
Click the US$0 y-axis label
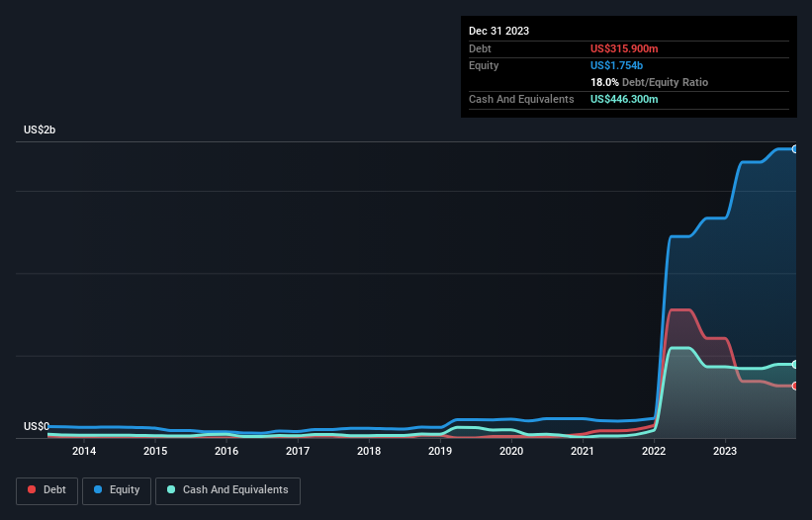click(37, 426)
